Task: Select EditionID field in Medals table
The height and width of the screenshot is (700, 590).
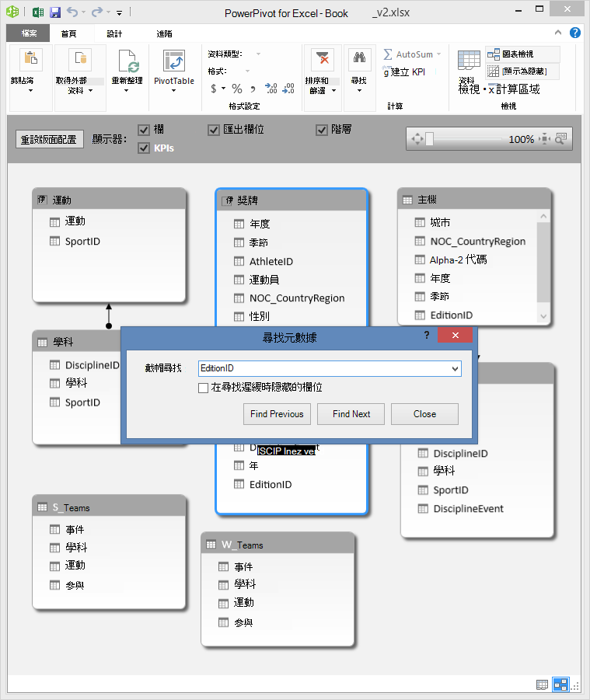Action: (x=271, y=485)
